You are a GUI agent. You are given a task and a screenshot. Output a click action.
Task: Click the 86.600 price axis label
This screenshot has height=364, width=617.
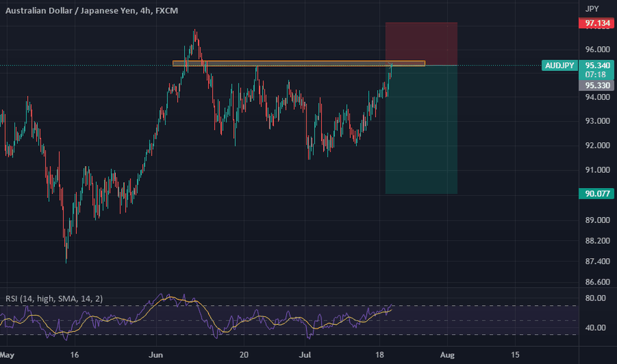(x=597, y=282)
